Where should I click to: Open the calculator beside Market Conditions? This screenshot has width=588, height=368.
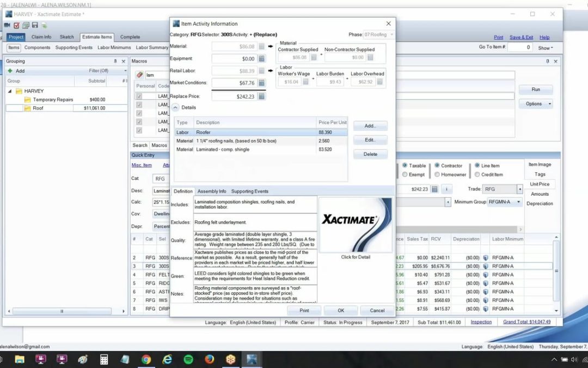[x=261, y=83]
